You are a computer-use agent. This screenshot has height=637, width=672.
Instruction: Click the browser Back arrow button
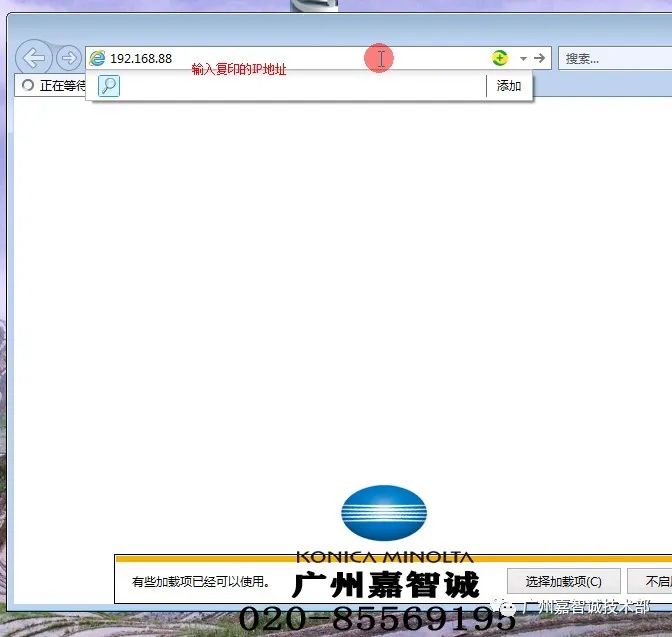pos(34,58)
